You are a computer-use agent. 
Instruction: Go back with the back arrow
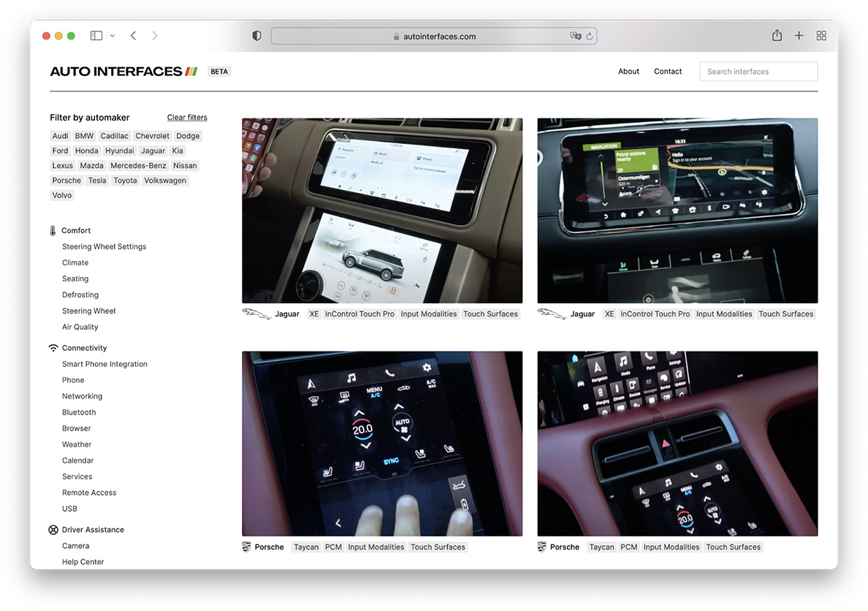click(x=134, y=36)
